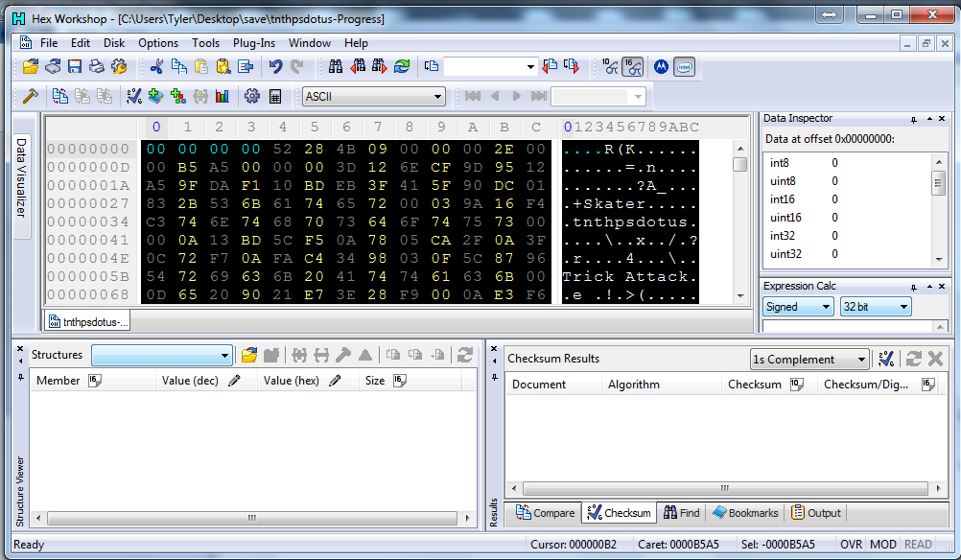Click the Find binoculars icon
961x560 pixels.
(336, 66)
